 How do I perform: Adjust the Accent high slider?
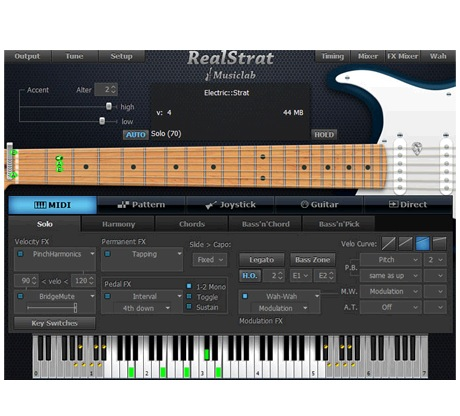coord(109,106)
